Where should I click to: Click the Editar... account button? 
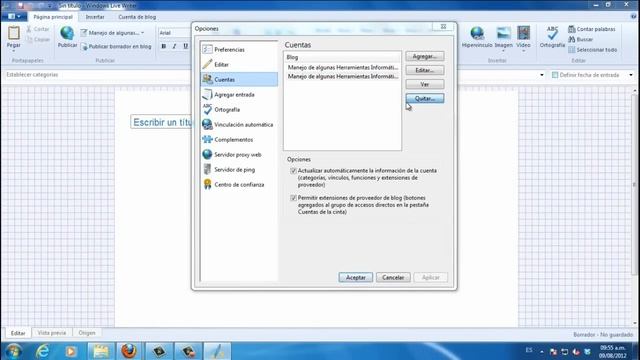tap(424, 70)
